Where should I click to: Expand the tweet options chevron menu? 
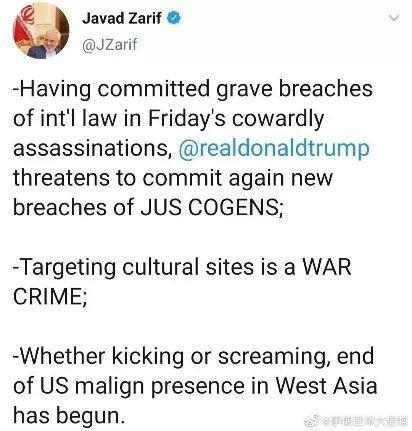[394, 17]
